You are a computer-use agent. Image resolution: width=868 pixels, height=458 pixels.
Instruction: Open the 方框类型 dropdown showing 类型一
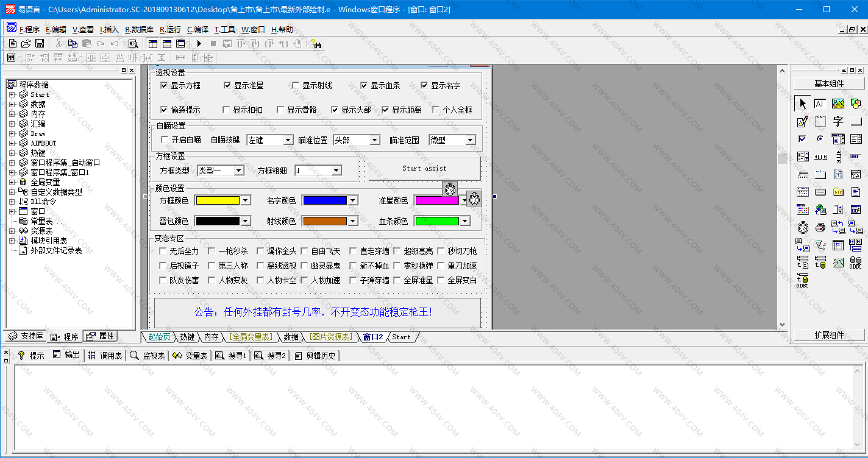[x=239, y=171]
